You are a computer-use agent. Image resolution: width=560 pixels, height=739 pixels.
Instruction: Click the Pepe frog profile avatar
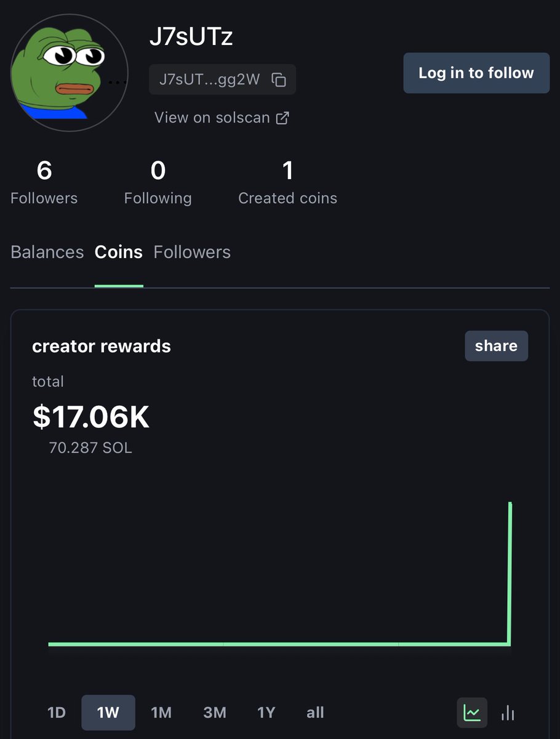click(x=70, y=73)
